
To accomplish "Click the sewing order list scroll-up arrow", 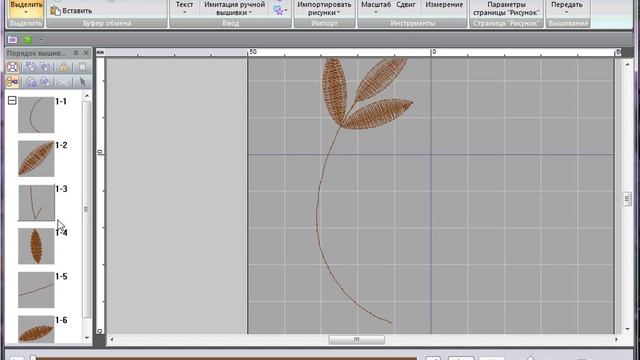I will [87, 96].
